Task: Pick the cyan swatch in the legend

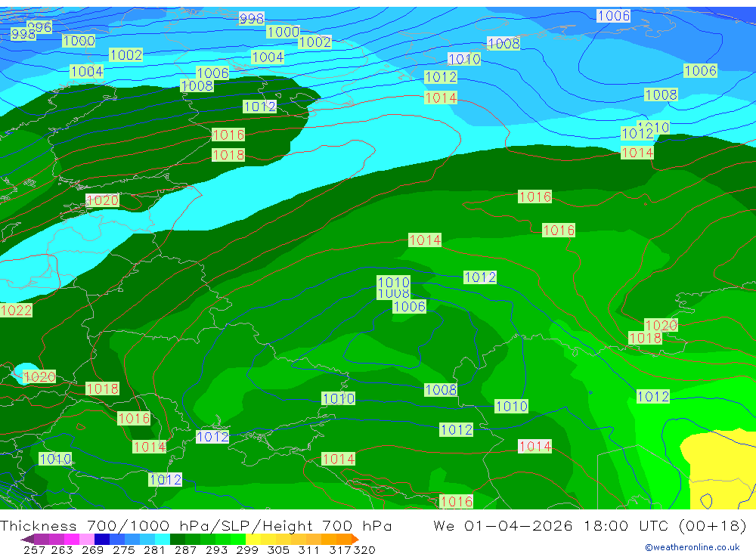Action: pyautogui.click(x=162, y=539)
